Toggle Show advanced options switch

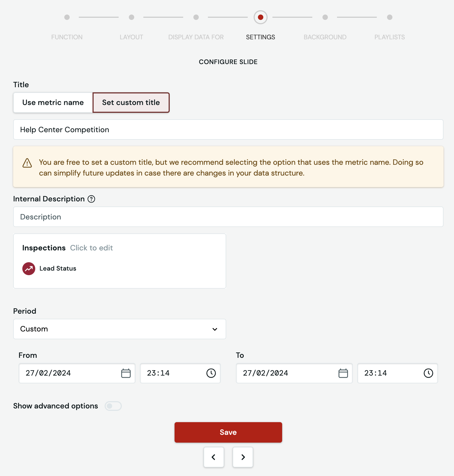(x=113, y=406)
